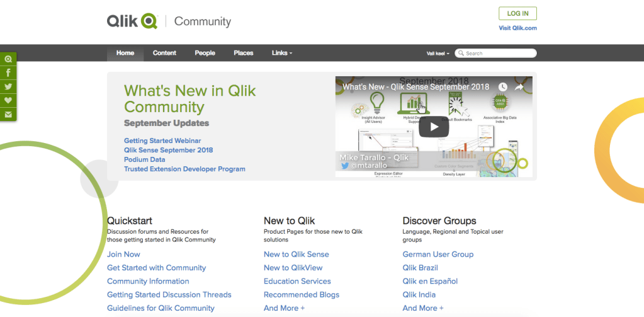Image resolution: width=644 pixels, height=317 pixels.
Task: Click the heart icon in the sidebar
Action: pos(8,100)
